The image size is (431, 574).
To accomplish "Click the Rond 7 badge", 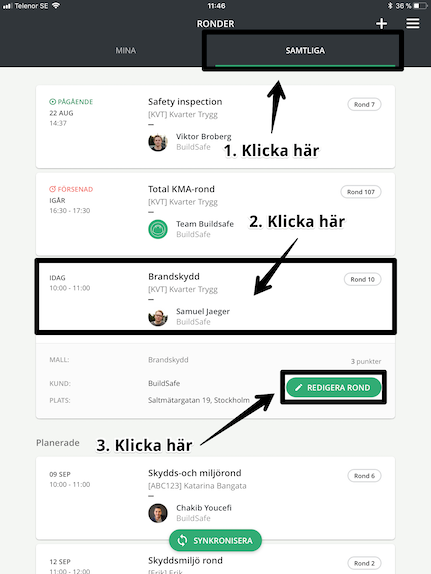I will pos(364,104).
